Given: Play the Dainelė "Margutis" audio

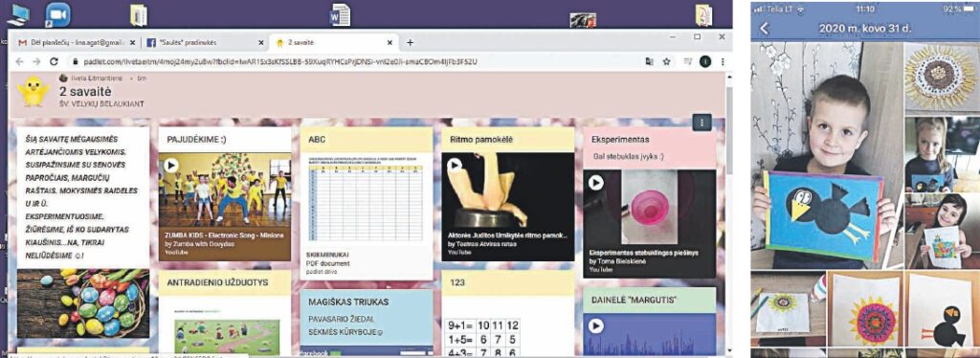Looking at the screenshot, I should click(596, 325).
